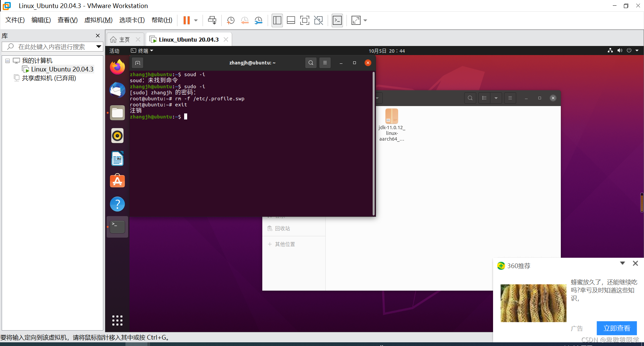This screenshot has width=644, height=346.
Task: Toggle the thumbnail bar view
Action: point(291,20)
